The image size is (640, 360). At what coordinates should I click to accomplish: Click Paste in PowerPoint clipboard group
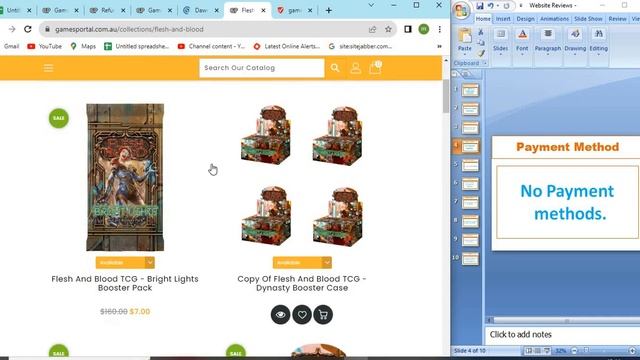click(x=464, y=41)
